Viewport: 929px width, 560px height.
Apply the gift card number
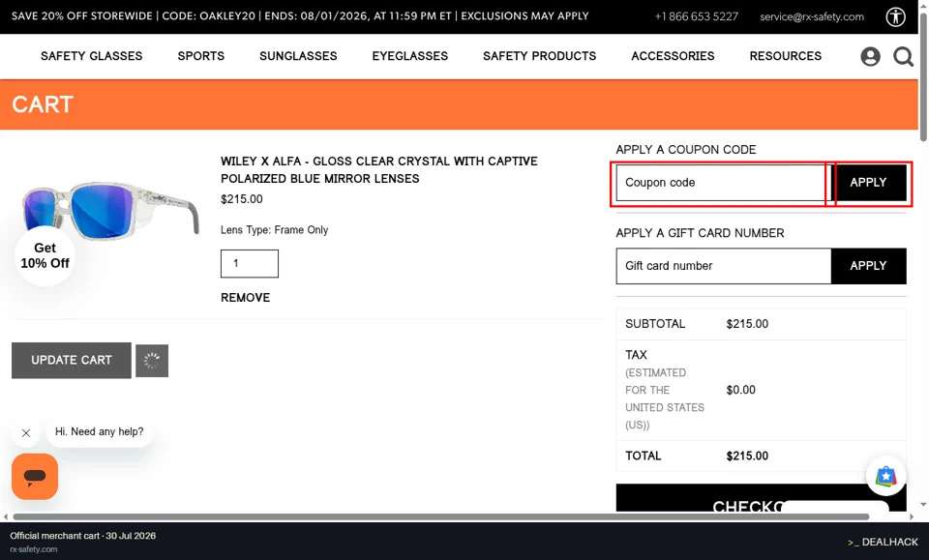click(x=869, y=266)
